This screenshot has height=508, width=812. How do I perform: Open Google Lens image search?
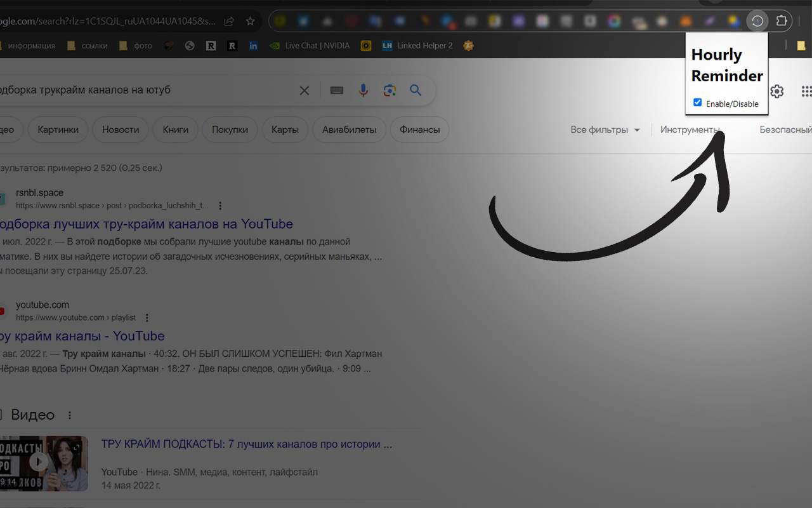(389, 90)
